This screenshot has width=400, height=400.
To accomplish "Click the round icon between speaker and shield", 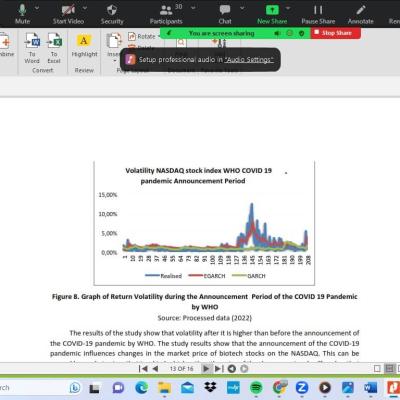I will (x=289, y=33).
